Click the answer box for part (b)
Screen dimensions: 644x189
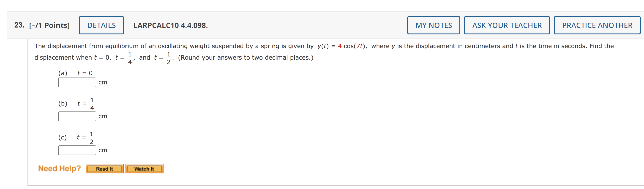77,116
